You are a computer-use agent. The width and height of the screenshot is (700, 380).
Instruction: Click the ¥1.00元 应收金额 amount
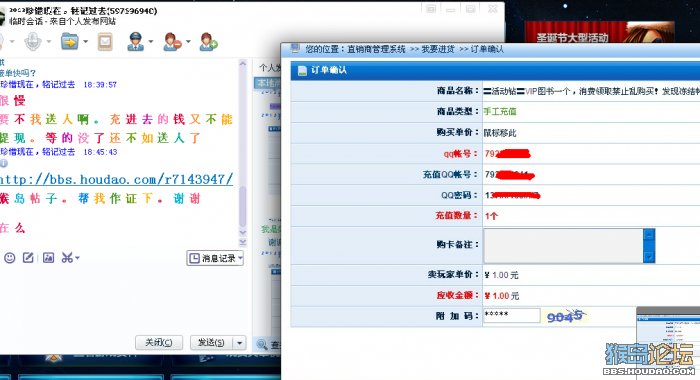[502, 296]
